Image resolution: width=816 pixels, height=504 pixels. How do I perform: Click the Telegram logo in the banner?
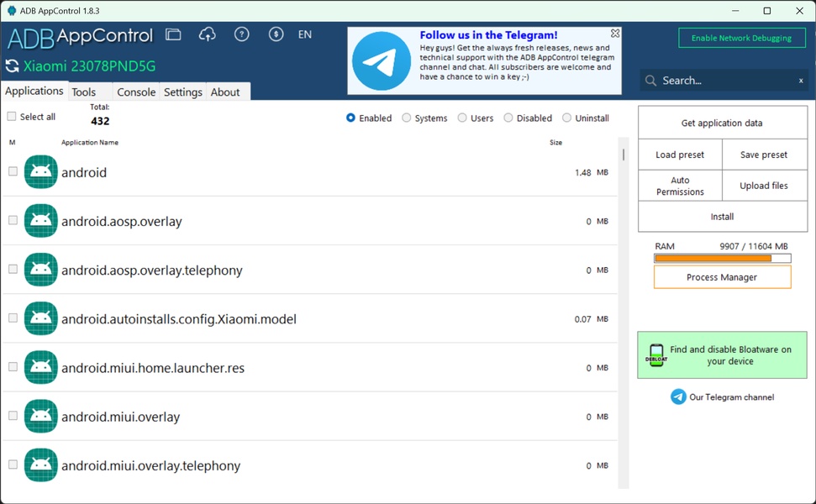(381, 61)
